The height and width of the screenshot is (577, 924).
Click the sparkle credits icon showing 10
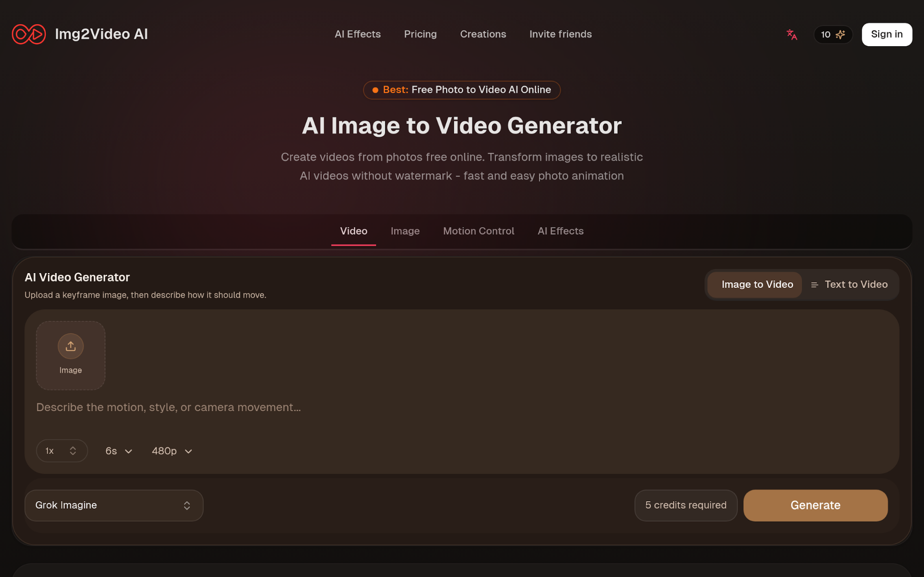(x=840, y=35)
